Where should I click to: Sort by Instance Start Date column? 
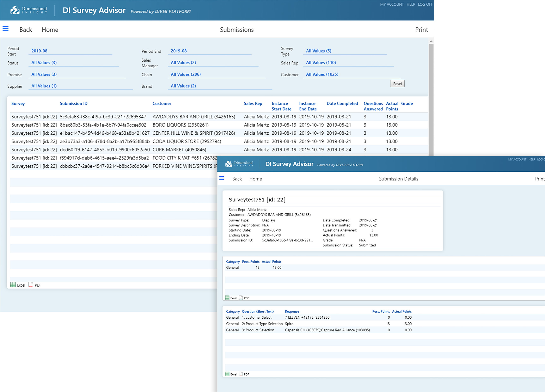pyautogui.click(x=281, y=106)
